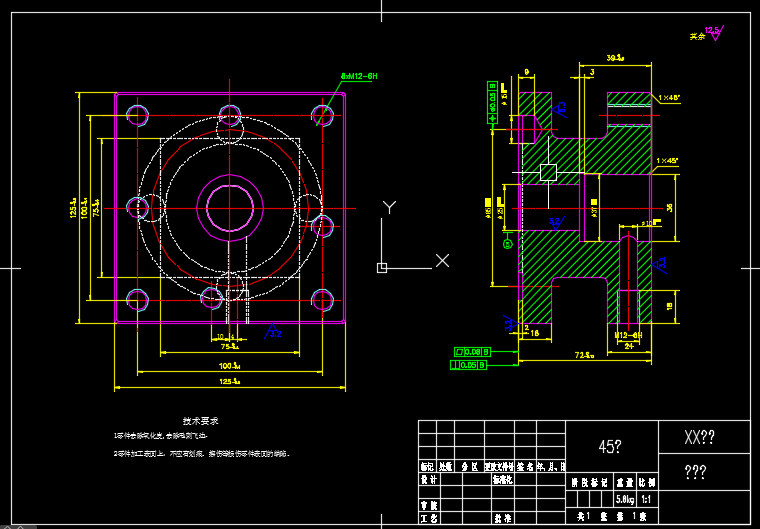Viewport: 760px width, 529px height.
Task: Select the bottom-left threaded hole in plan view
Action: [135, 299]
